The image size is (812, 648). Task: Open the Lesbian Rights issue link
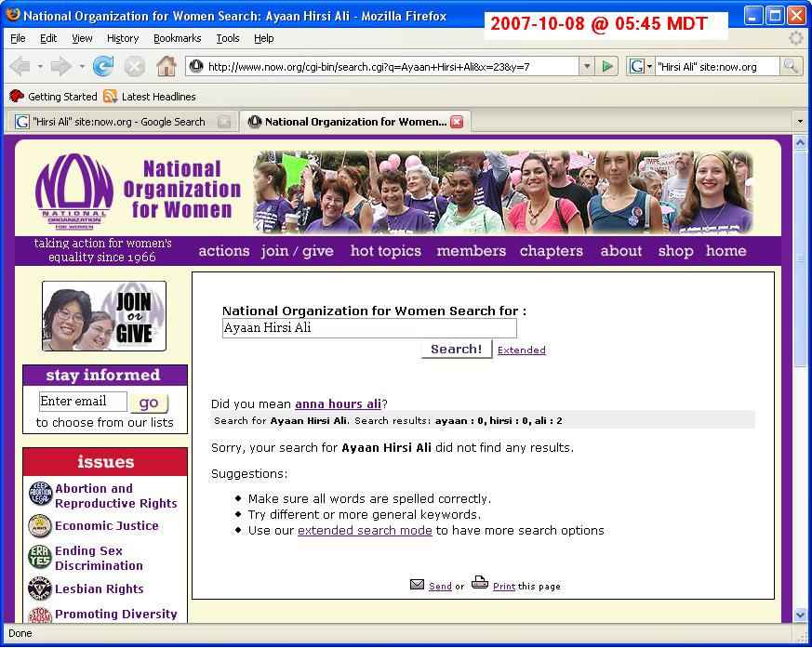[x=100, y=589]
